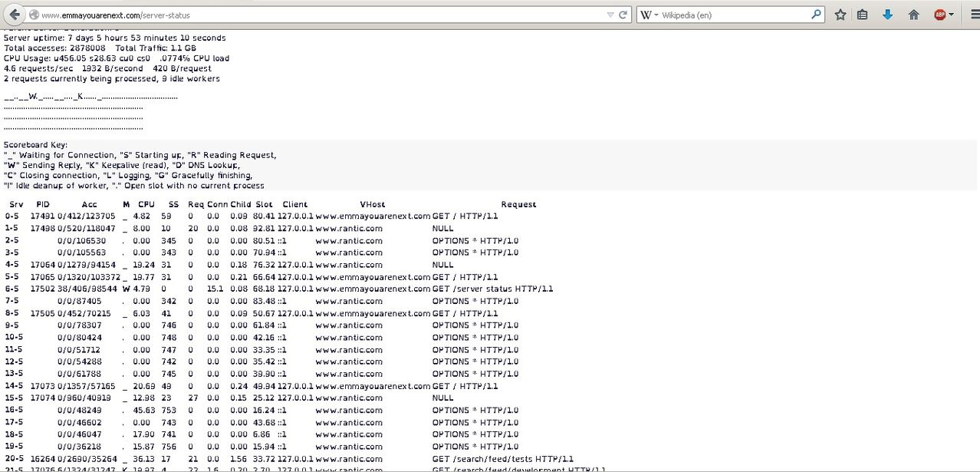This screenshot has width=980, height=472.
Task: Click server row label '12-5'
Action: click(x=15, y=361)
